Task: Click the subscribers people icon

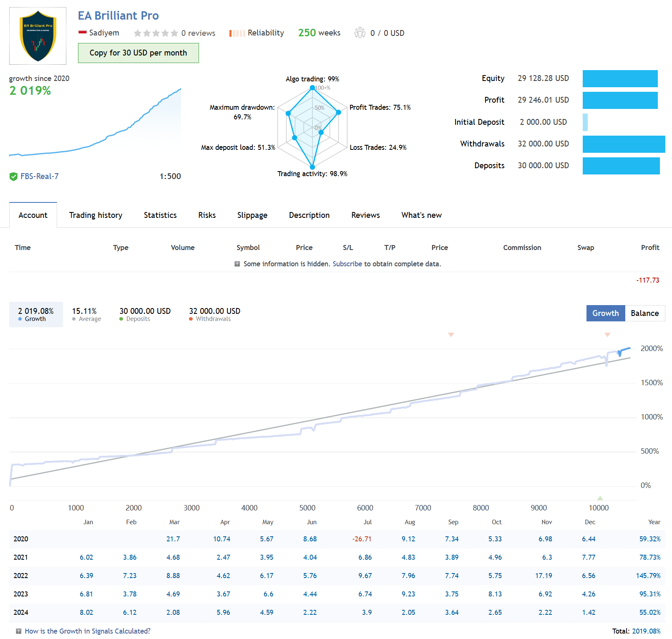Action: pos(360,33)
